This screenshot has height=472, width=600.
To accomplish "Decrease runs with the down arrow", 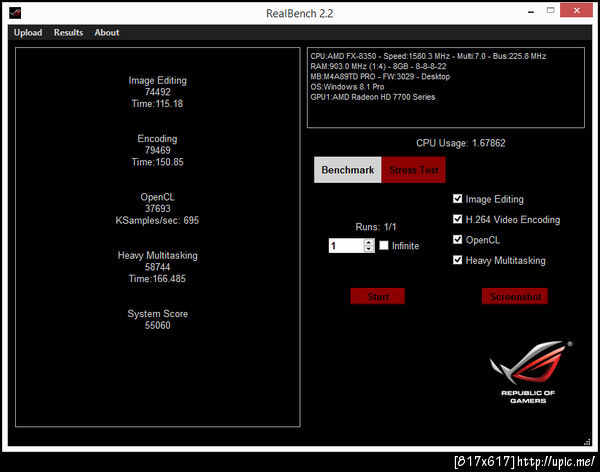I will point(369,249).
